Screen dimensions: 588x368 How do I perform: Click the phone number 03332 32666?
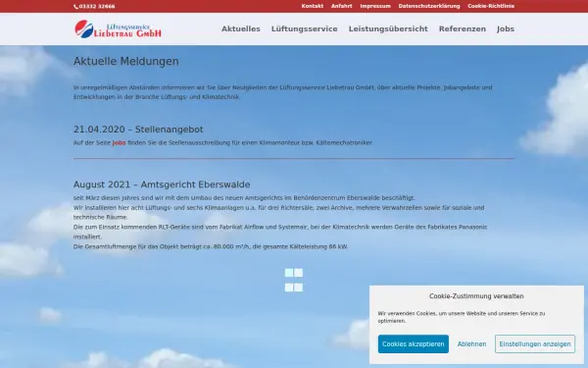pyautogui.click(x=97, y=7)
